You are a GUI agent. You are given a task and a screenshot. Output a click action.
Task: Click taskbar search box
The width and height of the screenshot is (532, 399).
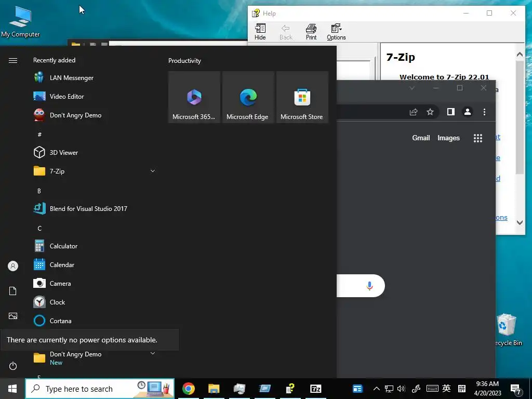(100, 389)
